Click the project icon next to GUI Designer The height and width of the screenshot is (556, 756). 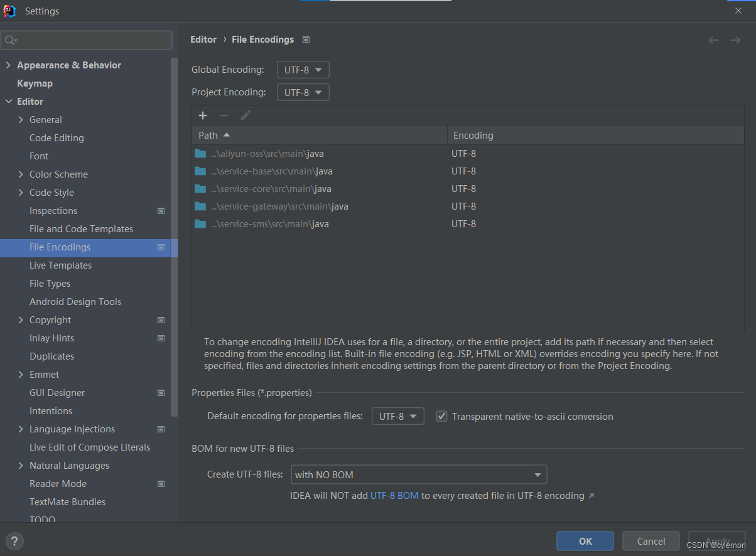[161, 393]
